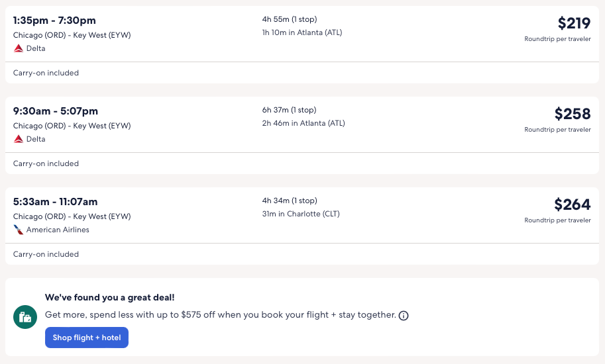Click Carry-on included on the American flight

point(46,254)
